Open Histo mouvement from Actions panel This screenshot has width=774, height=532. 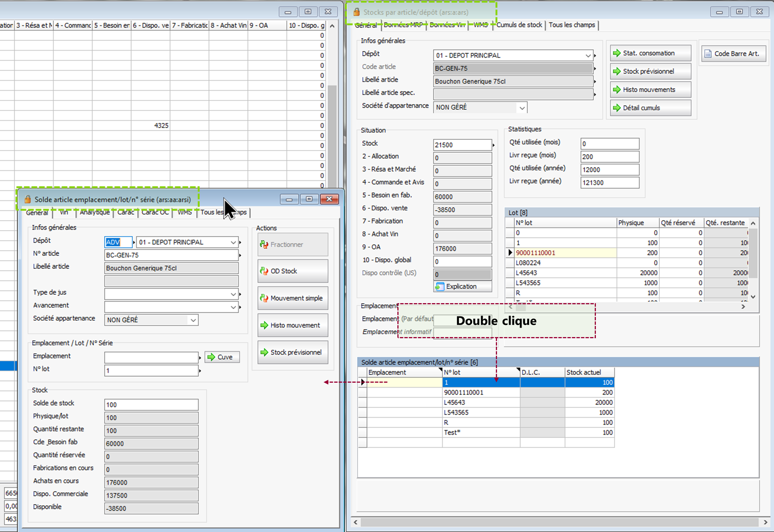click(292, 325)
